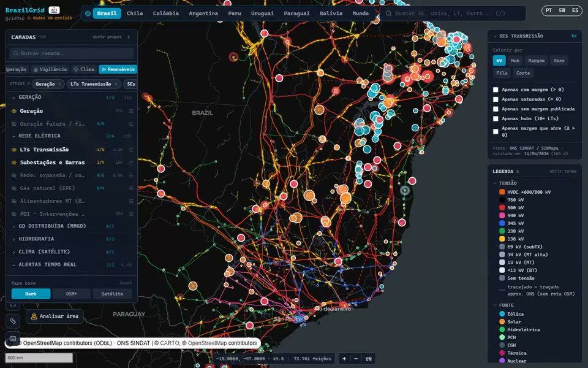Open the Geração layer settings sliders icon

(131, 111)
